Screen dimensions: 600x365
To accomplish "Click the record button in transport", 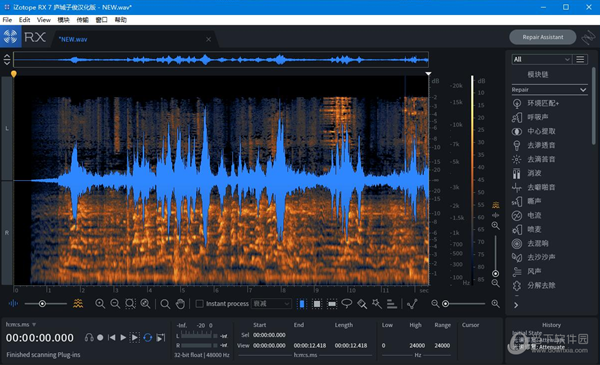I will click(x=100, y=337).
